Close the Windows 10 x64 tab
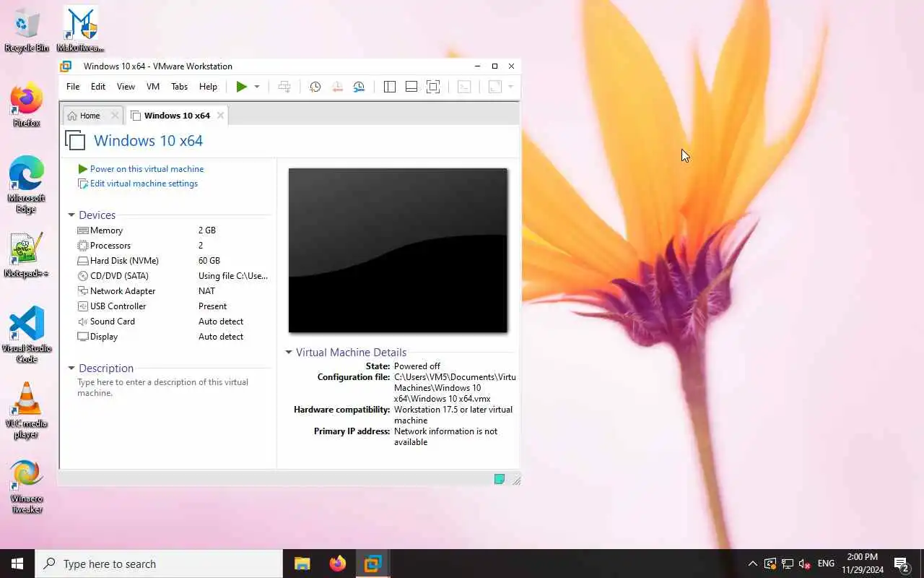Image resolution: width=924 pixels, height=578 pixels. click(x=220, y=116)
